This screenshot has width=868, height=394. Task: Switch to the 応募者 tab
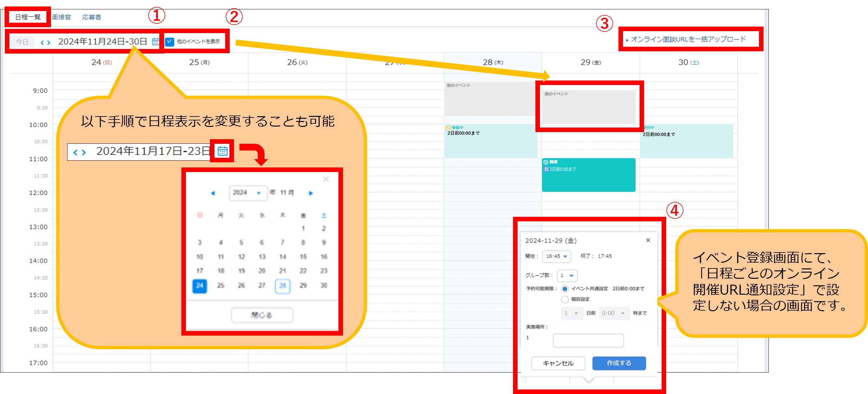click(92, 17)
